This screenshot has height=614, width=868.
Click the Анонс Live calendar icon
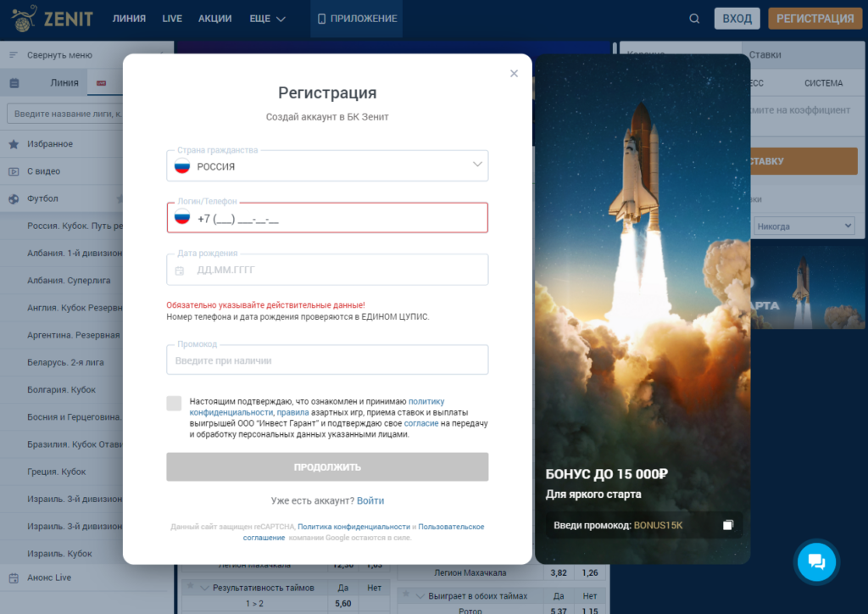coord(14,578)
